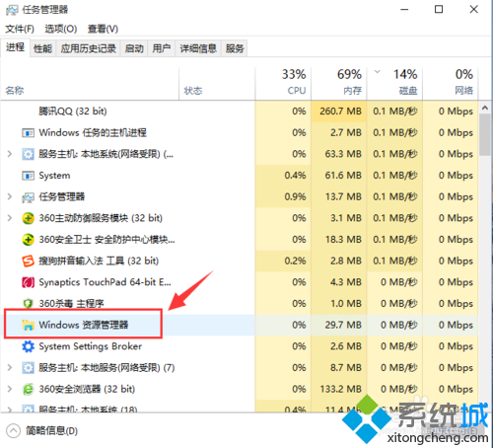Sort by the 状态 column header
The height and width of the screenshot is (448, 493).
click(x=217, y=84)
